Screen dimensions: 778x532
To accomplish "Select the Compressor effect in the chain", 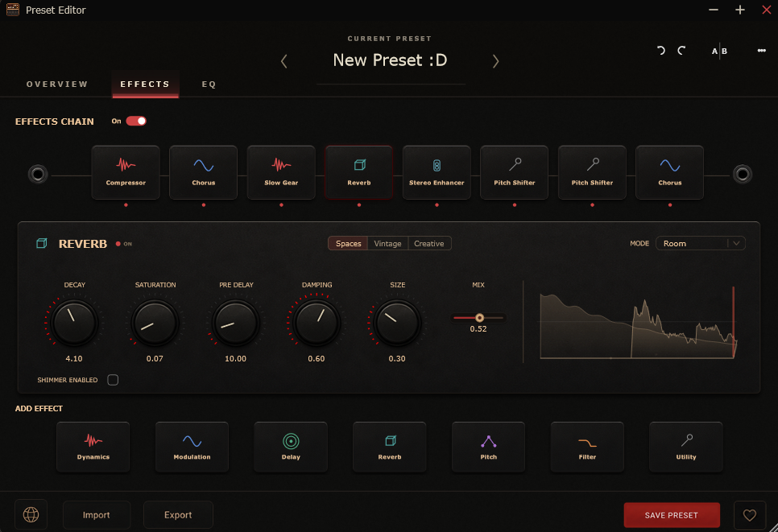I will [x=126, y=172].
